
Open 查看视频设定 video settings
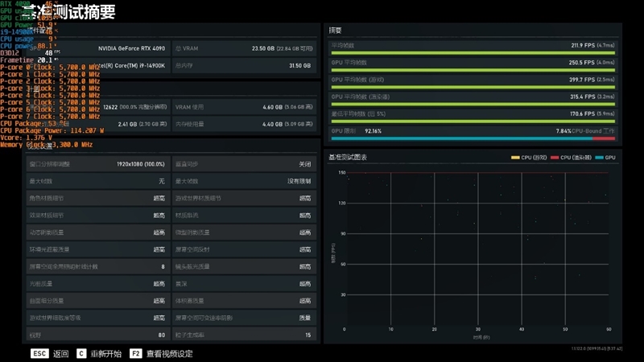(169, 354)
